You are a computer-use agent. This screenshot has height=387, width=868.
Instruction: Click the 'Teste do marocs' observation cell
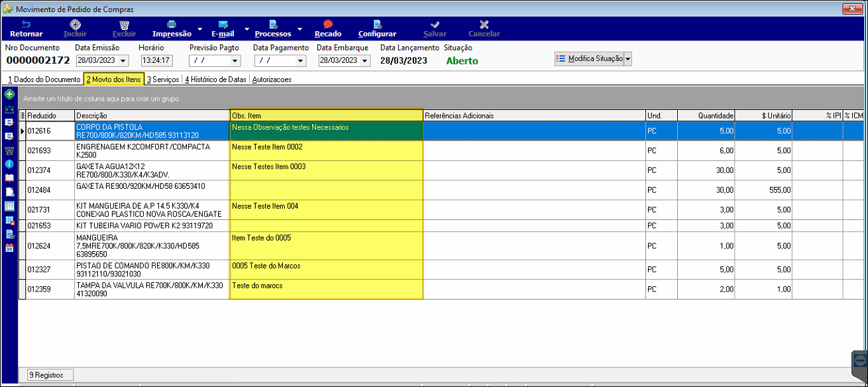pyautogui.click(x=326, y=290)
